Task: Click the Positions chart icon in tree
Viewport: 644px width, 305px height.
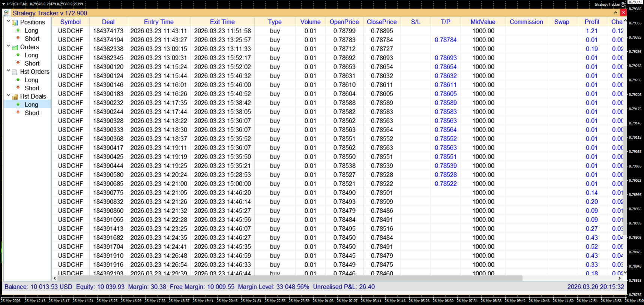Action: point(15,22)
